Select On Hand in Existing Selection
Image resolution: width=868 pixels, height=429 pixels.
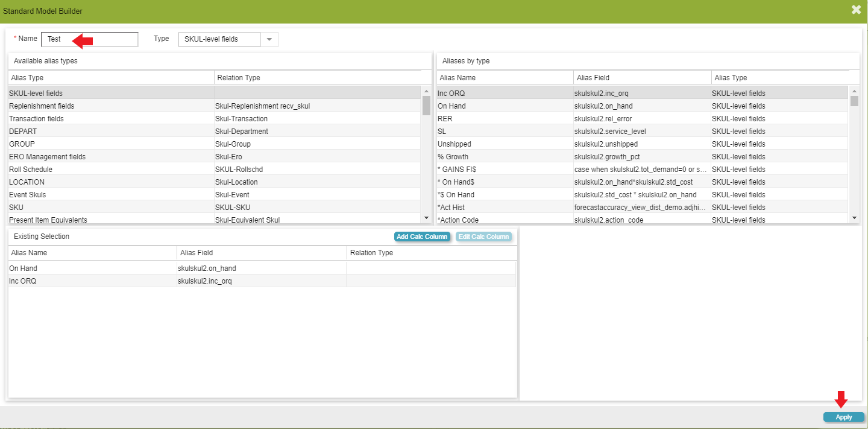click(x=23, y=269)
